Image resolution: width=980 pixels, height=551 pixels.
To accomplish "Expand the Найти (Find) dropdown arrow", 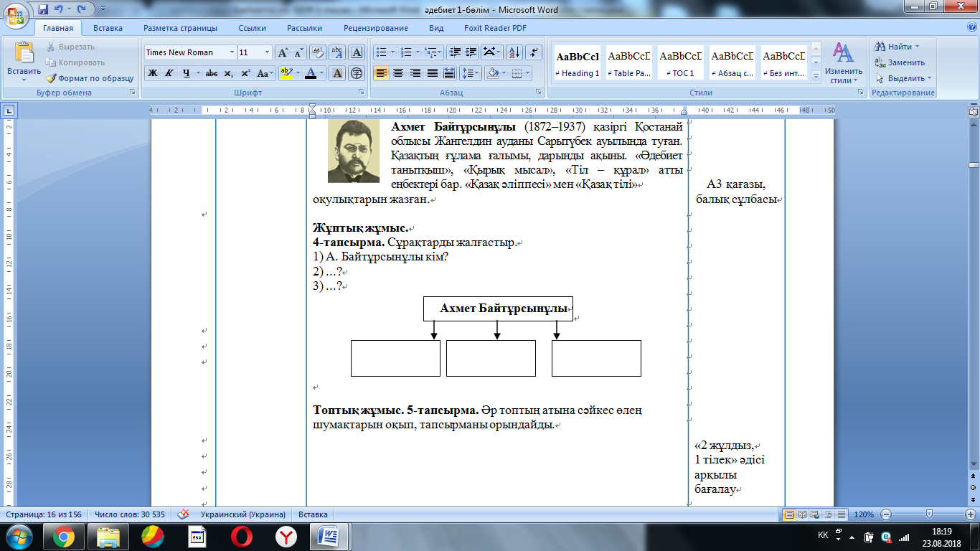I will point(918,47).
